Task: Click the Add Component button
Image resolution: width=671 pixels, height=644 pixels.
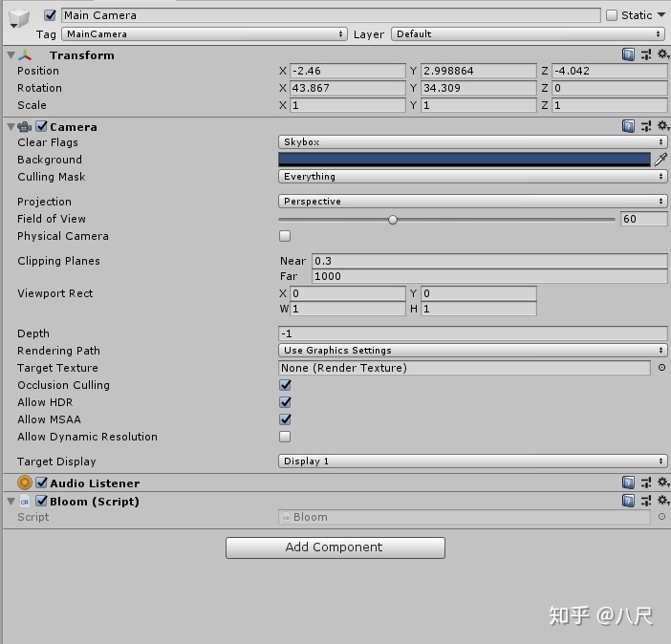Action: 335,547
